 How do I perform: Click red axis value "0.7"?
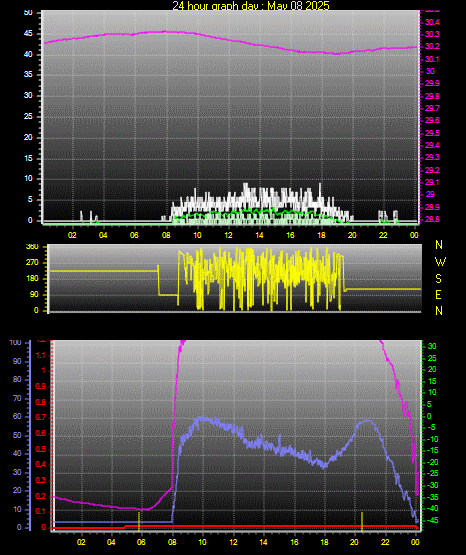pos(41,417)
